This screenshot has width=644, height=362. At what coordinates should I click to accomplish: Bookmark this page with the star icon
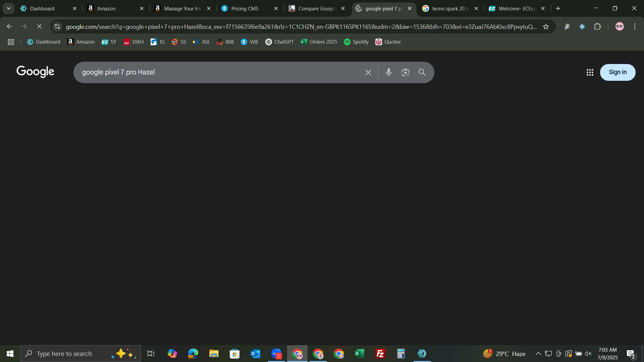(x=546, y=26)
